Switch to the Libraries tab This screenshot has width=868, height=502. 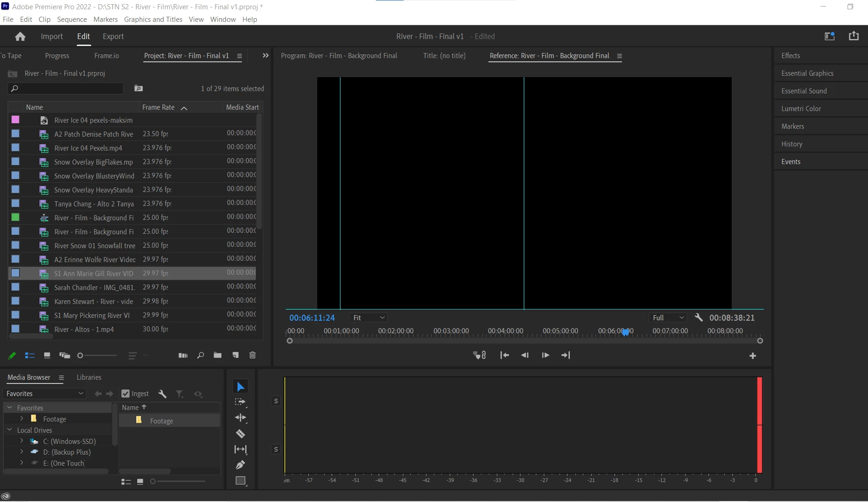89,377
